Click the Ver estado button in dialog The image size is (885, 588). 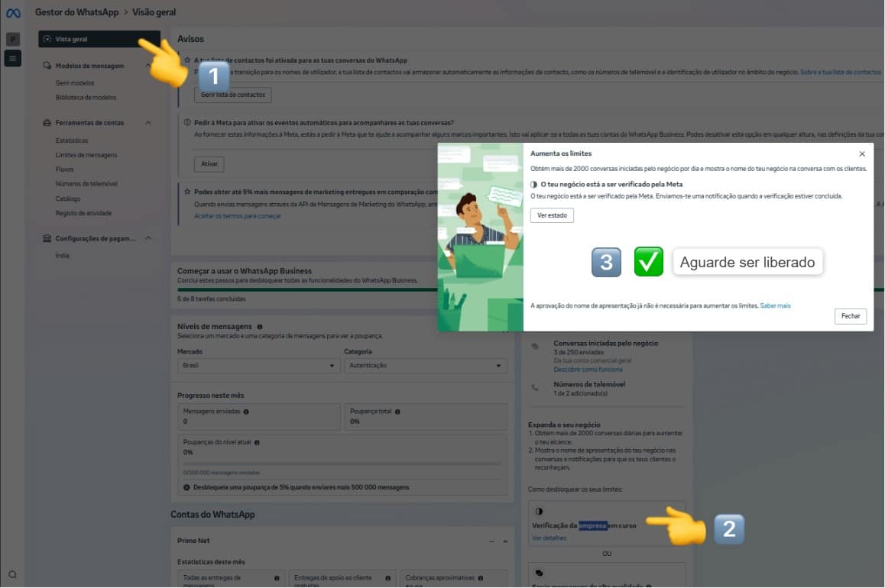[x=552, y=215]
